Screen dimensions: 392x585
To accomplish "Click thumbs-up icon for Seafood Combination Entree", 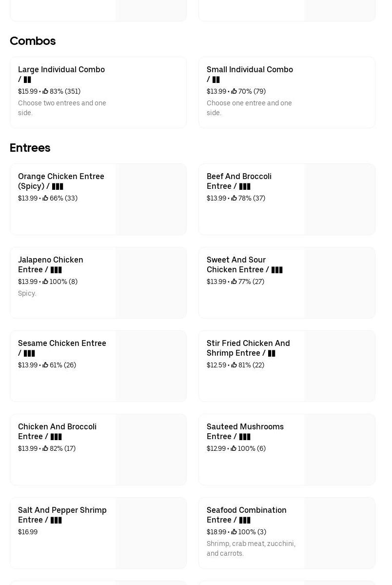I will [234, 532].
